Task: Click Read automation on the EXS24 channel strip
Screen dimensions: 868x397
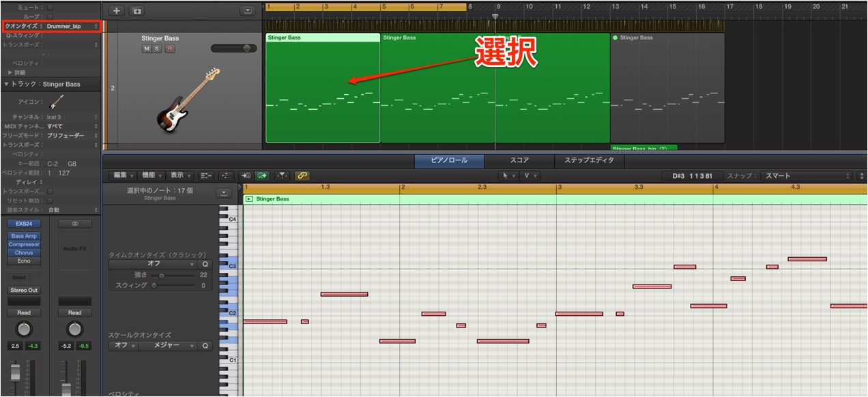Action: coord(24,313)
